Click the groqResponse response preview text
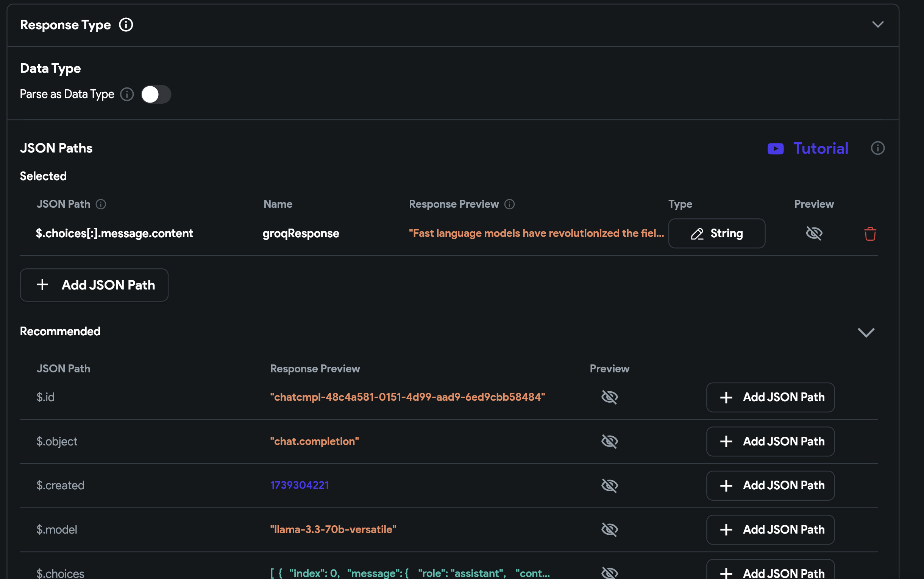 536,233
